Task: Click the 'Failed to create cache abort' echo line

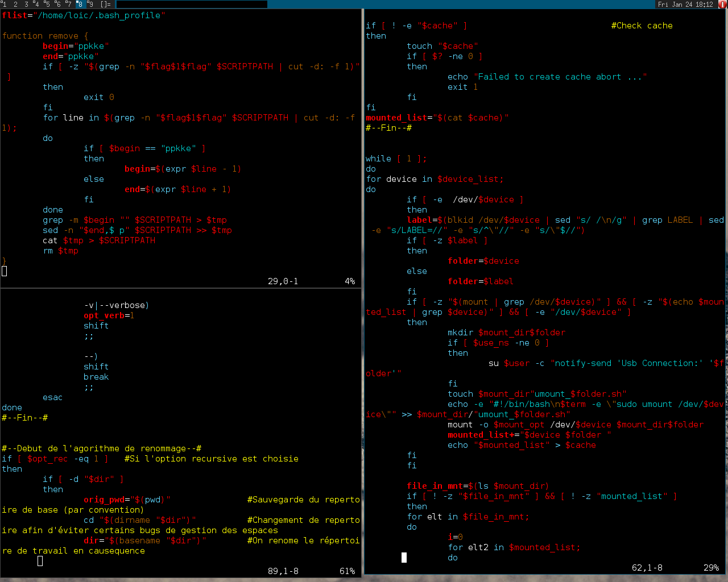Action: [547, 77]
